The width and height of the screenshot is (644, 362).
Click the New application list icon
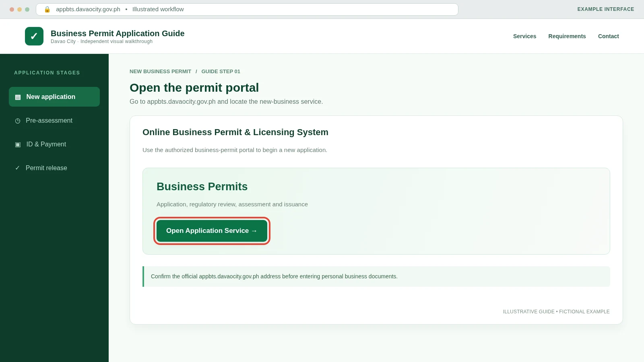18,97
